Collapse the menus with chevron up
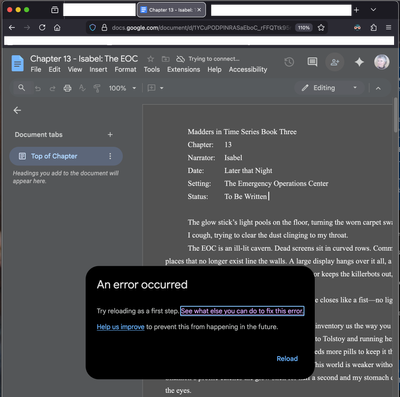 pyautogui.click(x=378, y=88)
